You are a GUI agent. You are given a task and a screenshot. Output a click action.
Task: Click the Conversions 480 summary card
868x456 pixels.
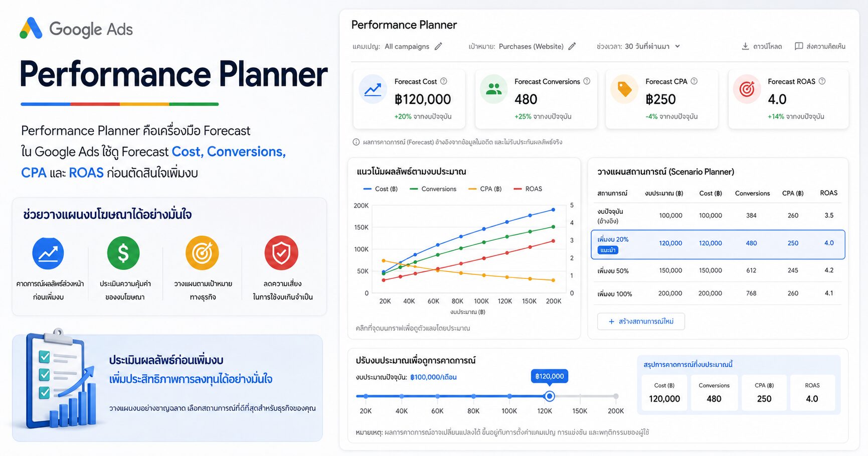714,393
